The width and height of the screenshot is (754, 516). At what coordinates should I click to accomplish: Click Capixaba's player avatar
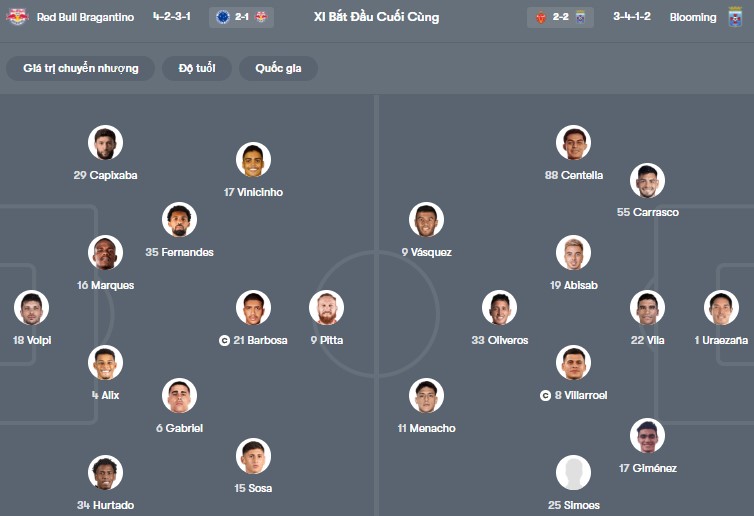point(105,143)
